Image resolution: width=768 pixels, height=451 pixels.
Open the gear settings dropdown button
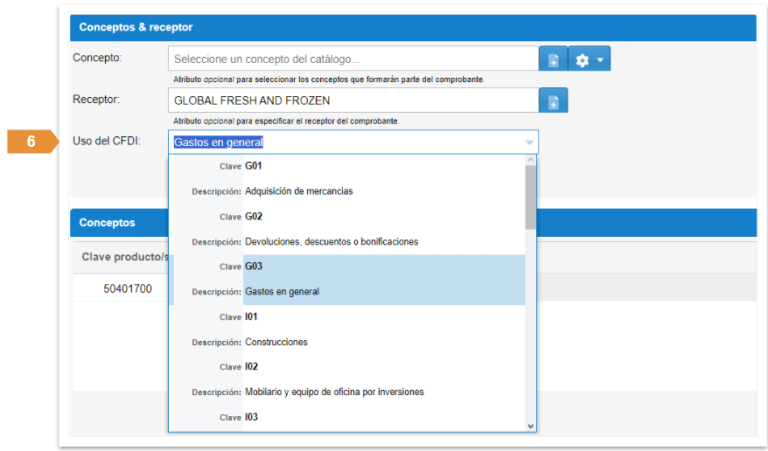point(589,60)
